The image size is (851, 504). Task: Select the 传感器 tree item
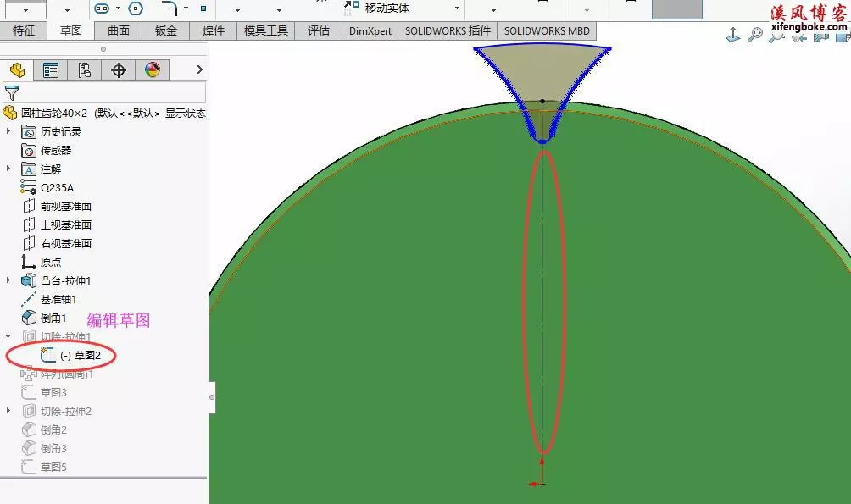(56, 150)
